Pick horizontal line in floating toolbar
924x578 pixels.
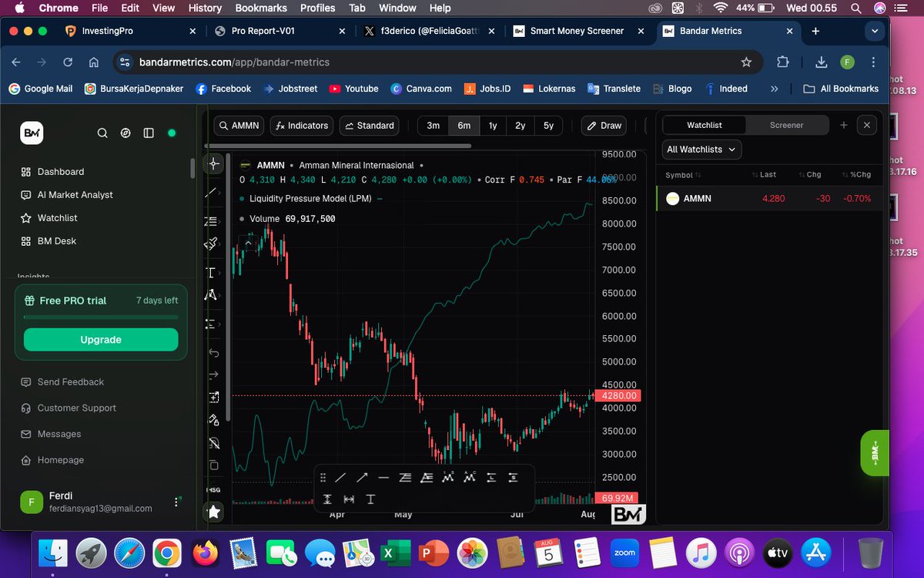383,478
